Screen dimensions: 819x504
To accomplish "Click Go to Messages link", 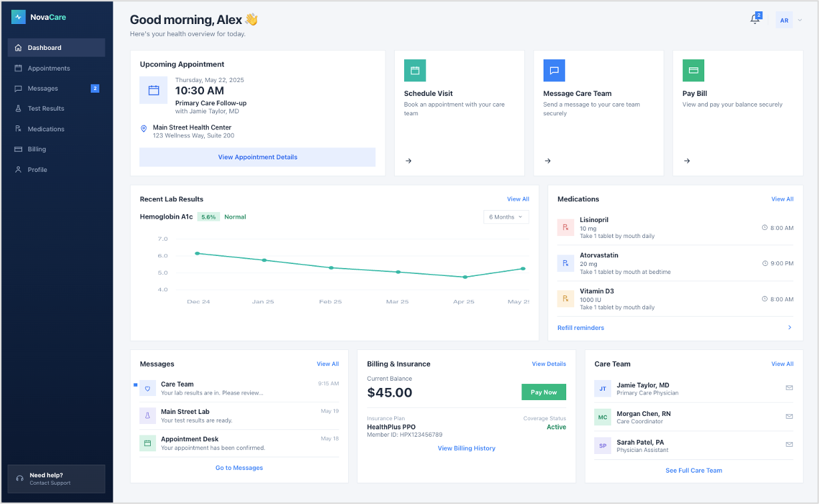I will [x=239, y=468].
